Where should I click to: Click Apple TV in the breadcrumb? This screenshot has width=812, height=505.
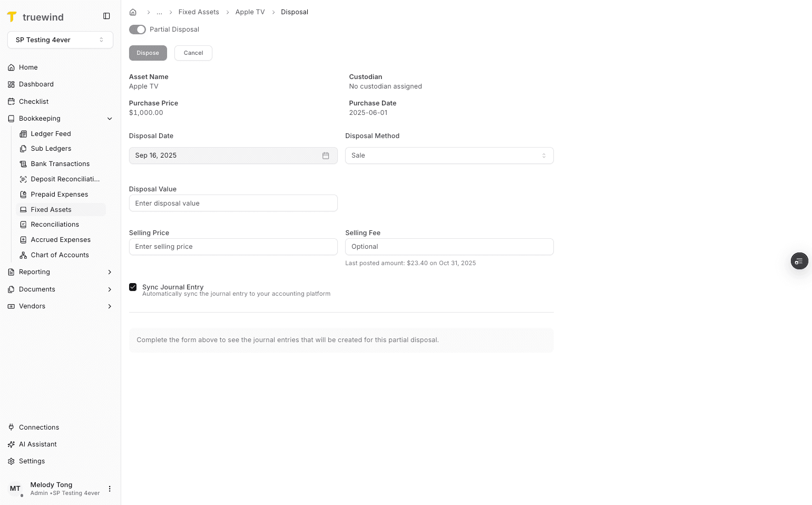(250, 12)
